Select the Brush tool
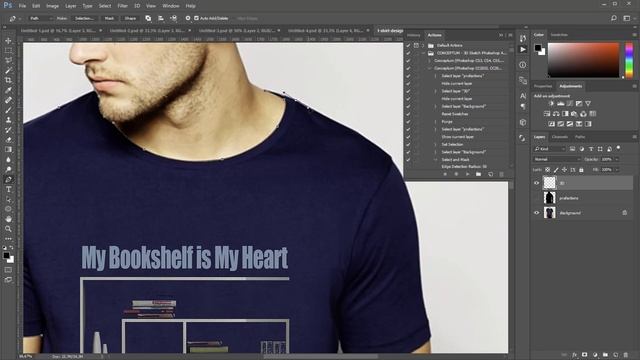Image resolution: width=640 pixels, height=360 pixels. (x=8, y=110)
